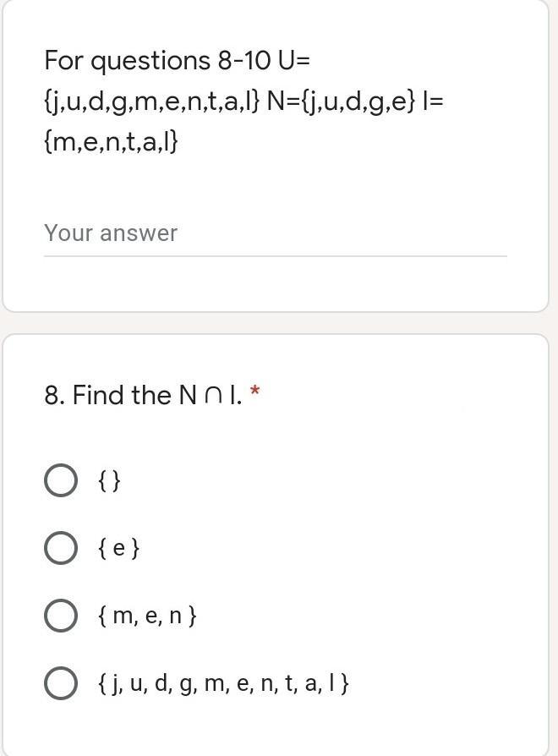Pick the { m, e, n } radio option
This screenshot has width=558, height=756.
[x=60, y=615]
